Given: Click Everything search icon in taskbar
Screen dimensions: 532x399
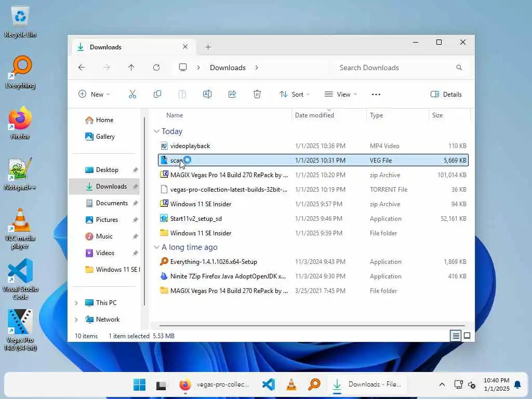Looking at the screenshot, I should (314, 385).
